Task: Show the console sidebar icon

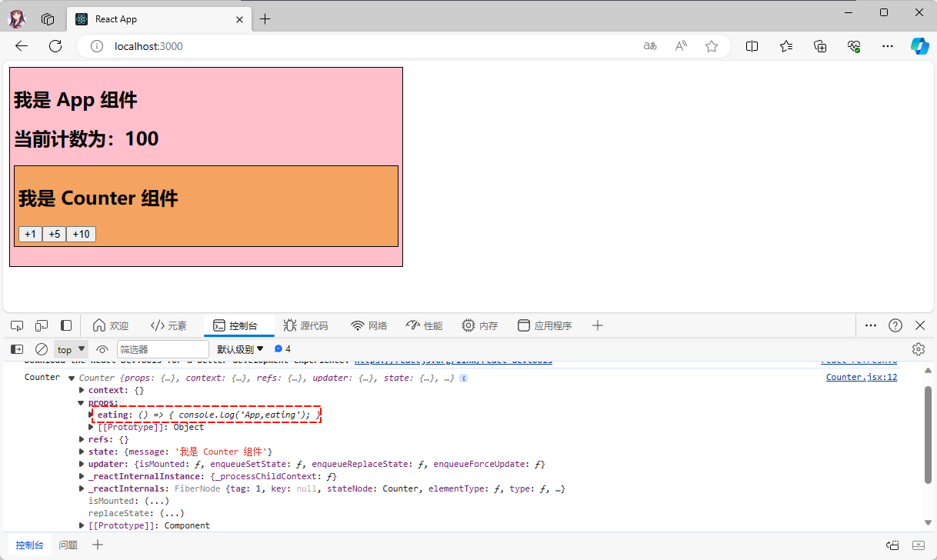Action: coord(17,348)
